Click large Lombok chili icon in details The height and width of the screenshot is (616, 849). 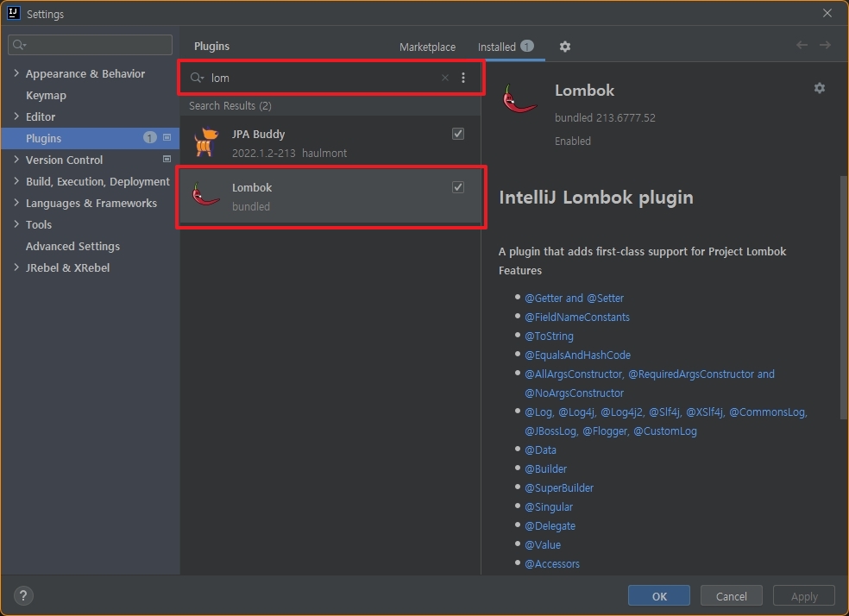(519, 98)
